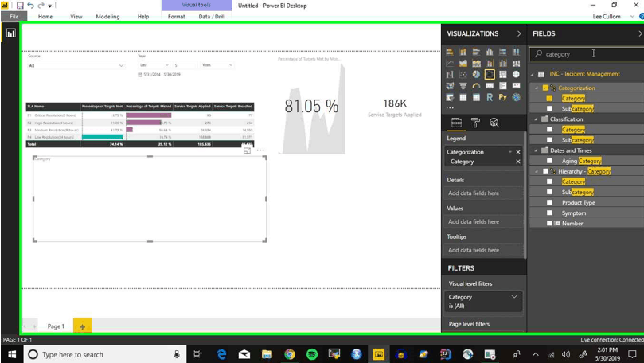Check the Symptom field
The image size is (644, 363).
[549, 213]
